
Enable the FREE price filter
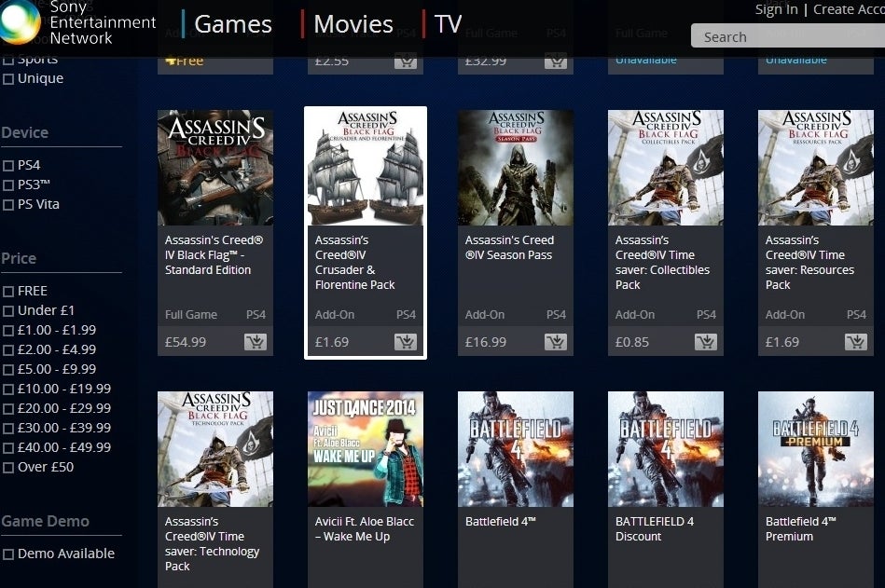click(x=8, y=292)
